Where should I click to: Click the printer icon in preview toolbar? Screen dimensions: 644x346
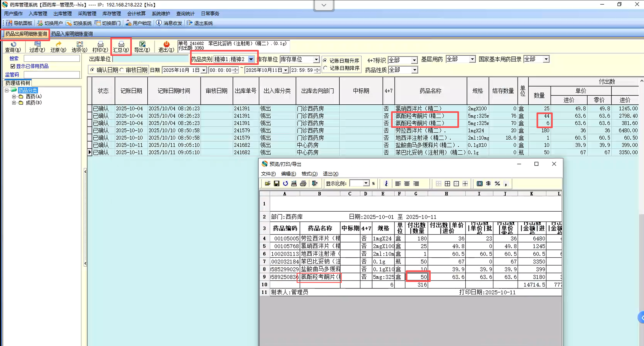(303, 183)
